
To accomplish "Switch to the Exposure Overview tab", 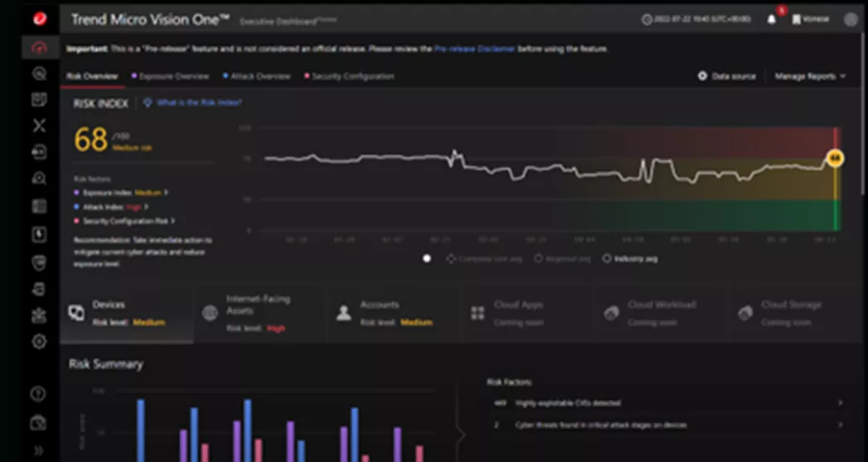I will (x=173, y=76).
